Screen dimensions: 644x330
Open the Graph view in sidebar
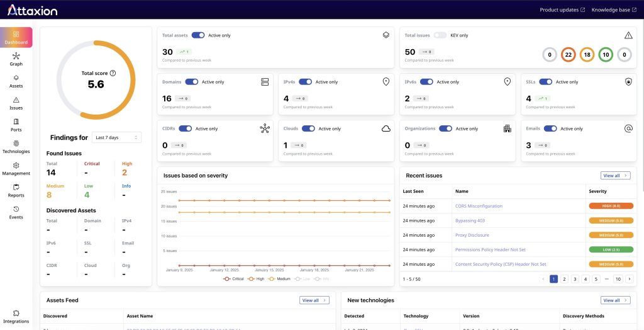pos(16,59)
